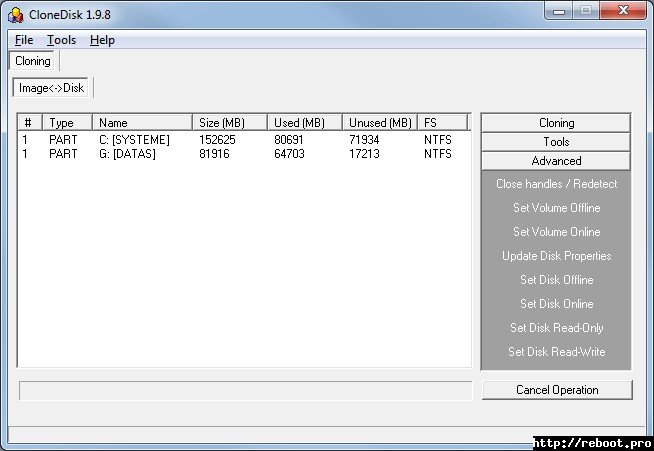Click the Cancel Operation button
This screenshot has height=451, width=654.
[x=557, y=390]
